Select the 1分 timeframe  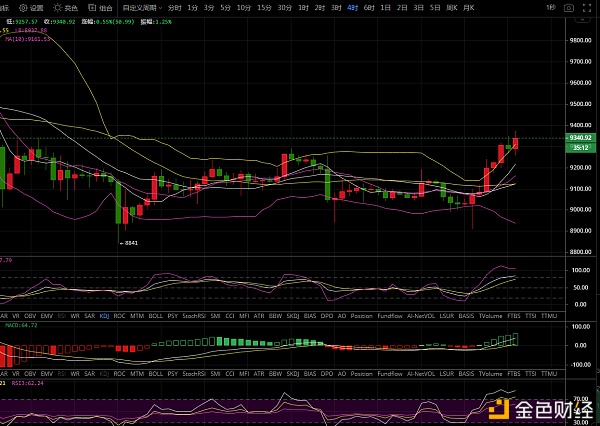[x=193, y=8]
